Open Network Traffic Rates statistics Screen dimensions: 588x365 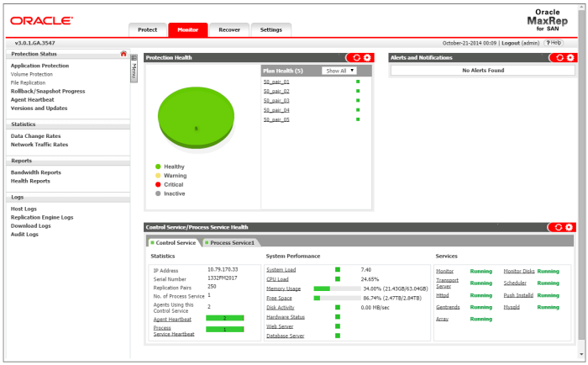(x=39, y=145)
